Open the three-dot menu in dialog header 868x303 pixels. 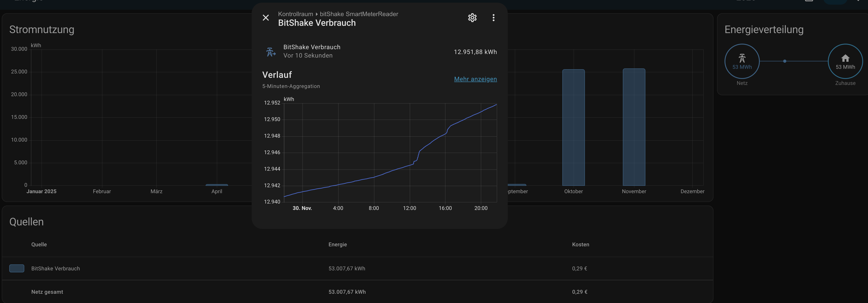tap(493, 18)
